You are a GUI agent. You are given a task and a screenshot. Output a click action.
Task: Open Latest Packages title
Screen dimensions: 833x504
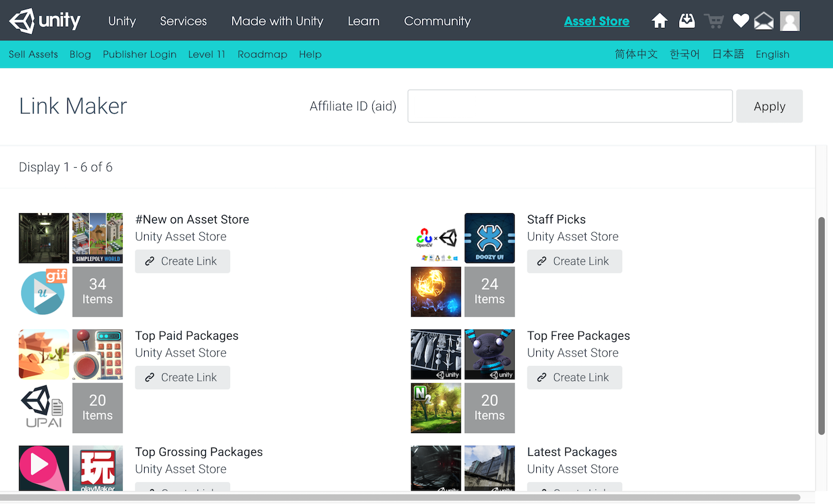572,452
